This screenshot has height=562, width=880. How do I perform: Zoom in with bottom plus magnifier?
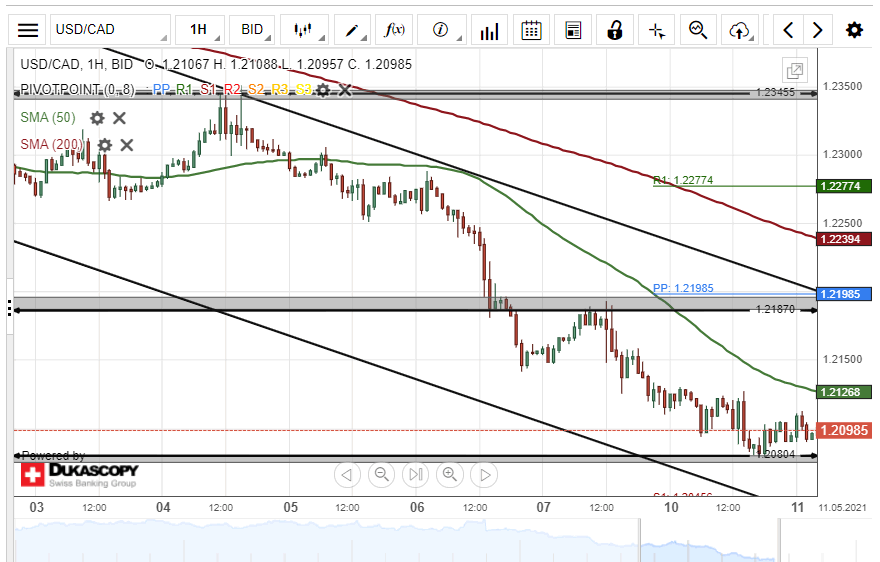pos(450,475)
